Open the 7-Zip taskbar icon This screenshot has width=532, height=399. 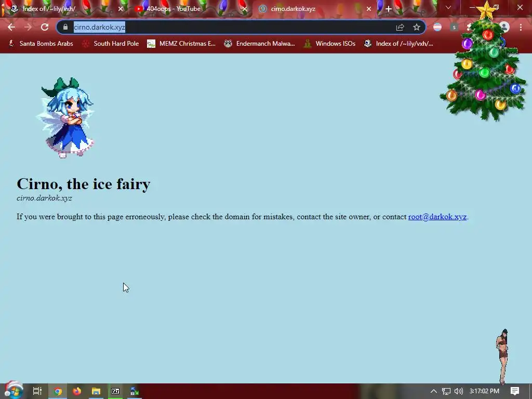pyautogui.click(x=115, y=391)
